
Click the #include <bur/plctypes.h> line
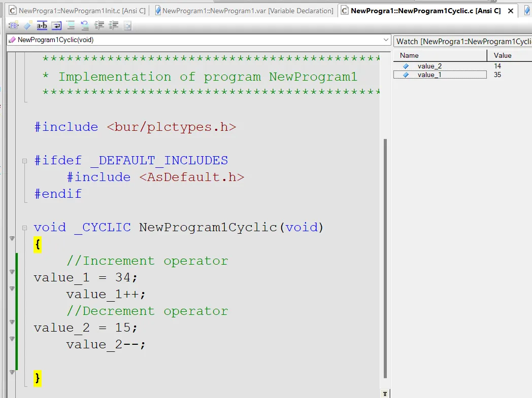135,127
